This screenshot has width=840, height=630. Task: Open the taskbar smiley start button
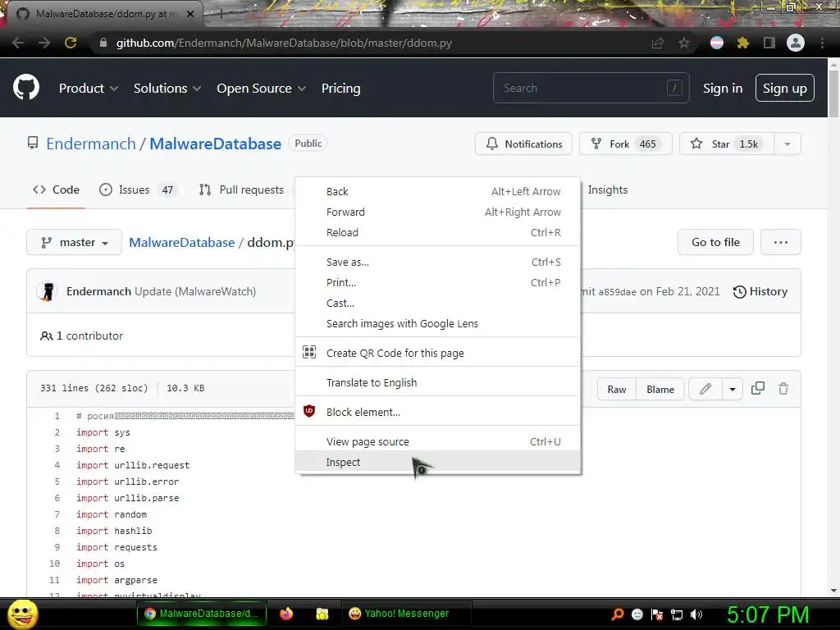(22, 614)
